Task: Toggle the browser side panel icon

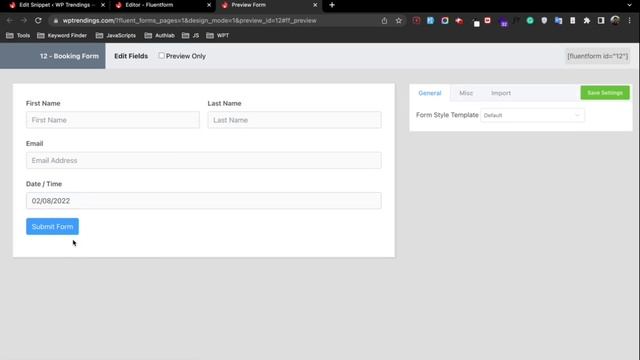Action: tap(601, 20)
